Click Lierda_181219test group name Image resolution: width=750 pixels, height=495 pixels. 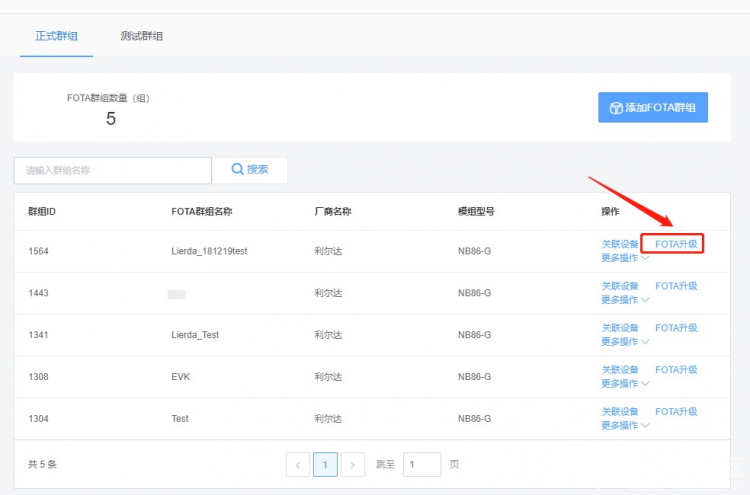(x=209, y=251)
